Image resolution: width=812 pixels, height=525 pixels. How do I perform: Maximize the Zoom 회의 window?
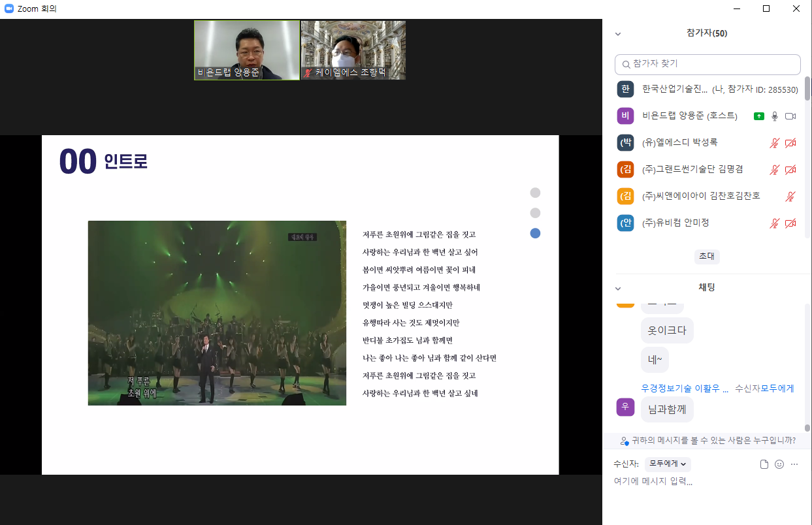tap(766, 8)
